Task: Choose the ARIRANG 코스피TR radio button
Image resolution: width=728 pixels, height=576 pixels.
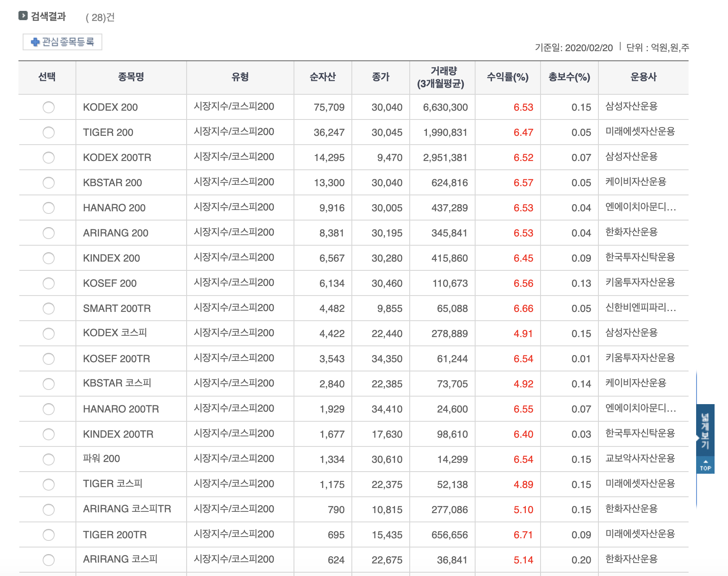Action: pos(49,510)
